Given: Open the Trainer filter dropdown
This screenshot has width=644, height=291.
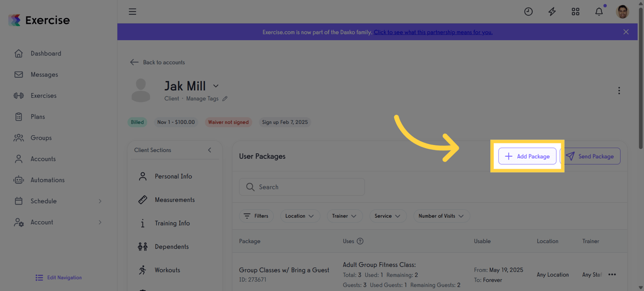Looking at the screenshot, I should pyautogui.click(x=344, y=216).
